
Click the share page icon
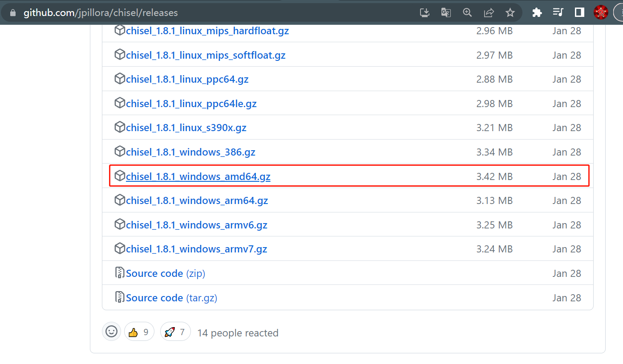click(489, 12)
